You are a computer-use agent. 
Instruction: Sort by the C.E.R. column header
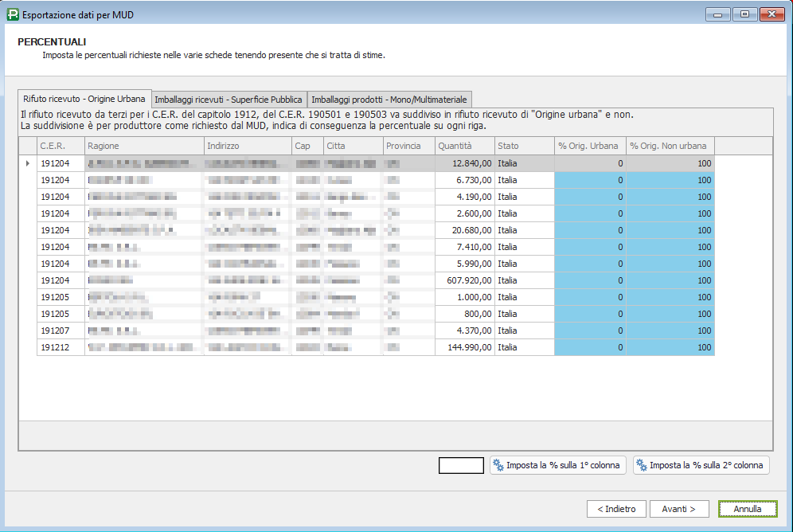pos(61,146)
